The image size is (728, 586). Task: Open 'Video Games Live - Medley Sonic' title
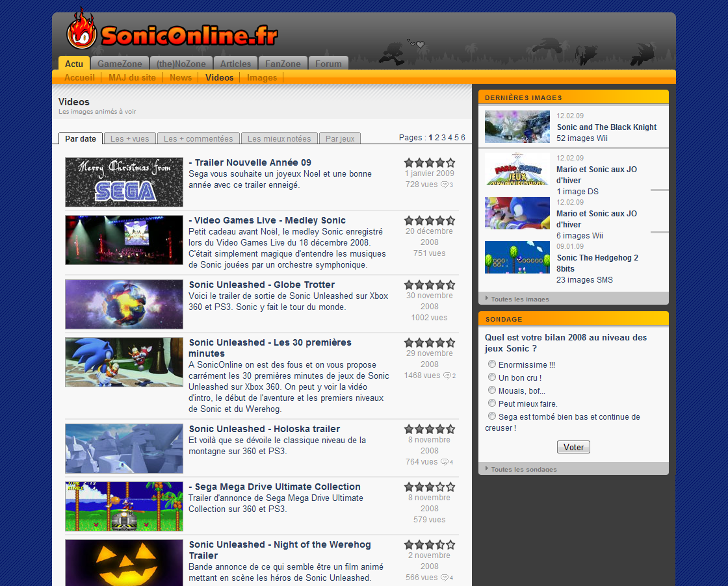(267, 220)
